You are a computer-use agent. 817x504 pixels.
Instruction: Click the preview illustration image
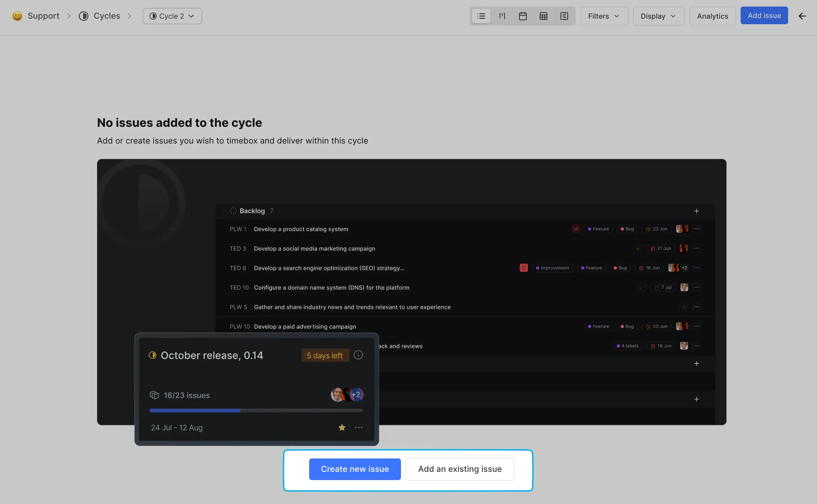[x=411, y=302]
